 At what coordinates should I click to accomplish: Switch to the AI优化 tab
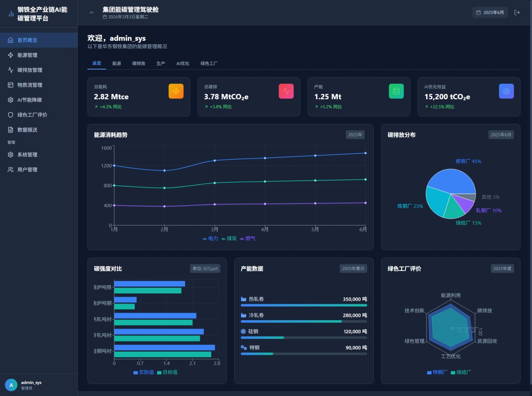[x=183, y=63]
